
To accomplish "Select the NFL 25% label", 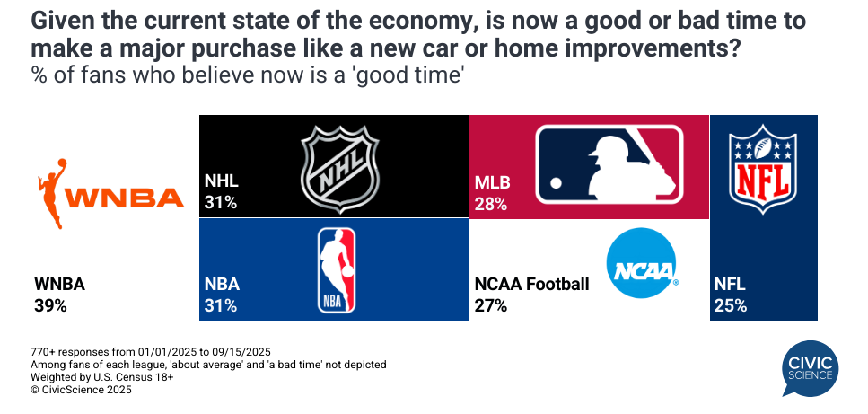I will (731, 295).
